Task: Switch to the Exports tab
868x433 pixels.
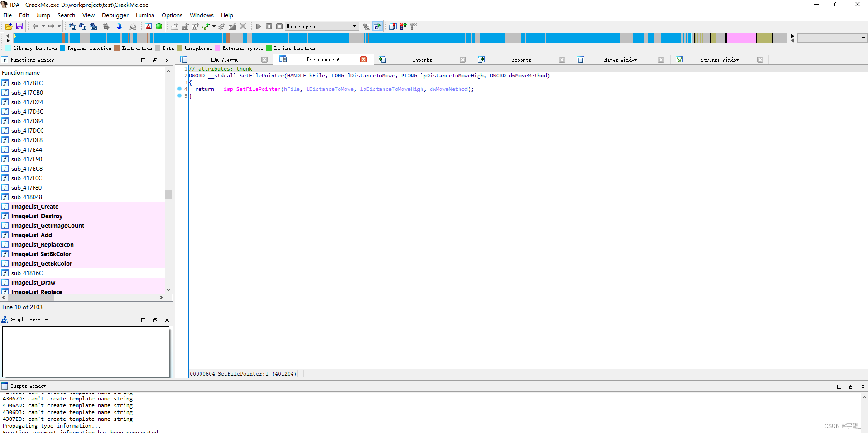Action: tap(521, 60)
